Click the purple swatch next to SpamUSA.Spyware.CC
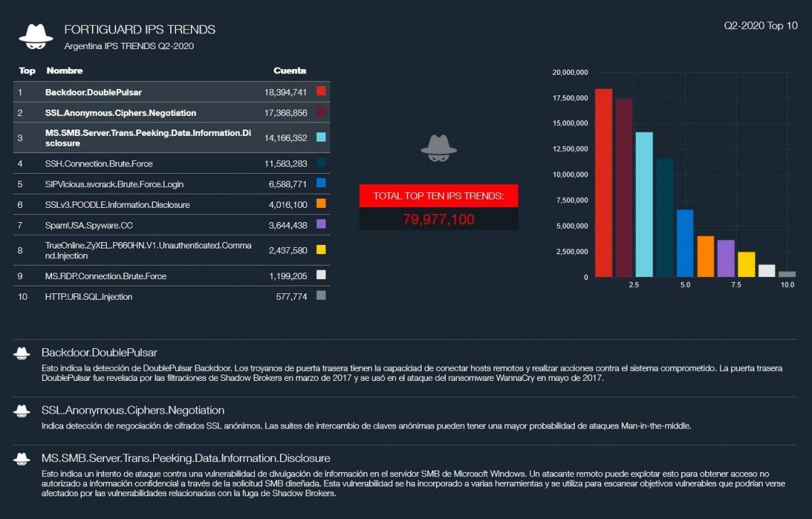812x519 pixels. pyautogui.click(x=321, y=224)
